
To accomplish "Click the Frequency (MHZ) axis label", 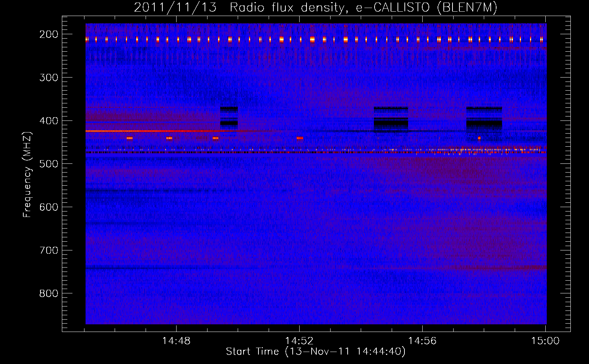I will (27, 175).
